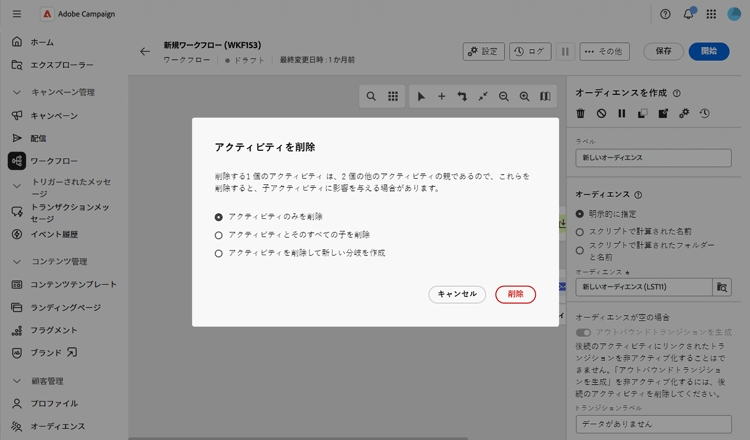Viewport: 750px width, 440px height.
Task: Click the blue 開始 start button
Action: (x=709, y=52)
